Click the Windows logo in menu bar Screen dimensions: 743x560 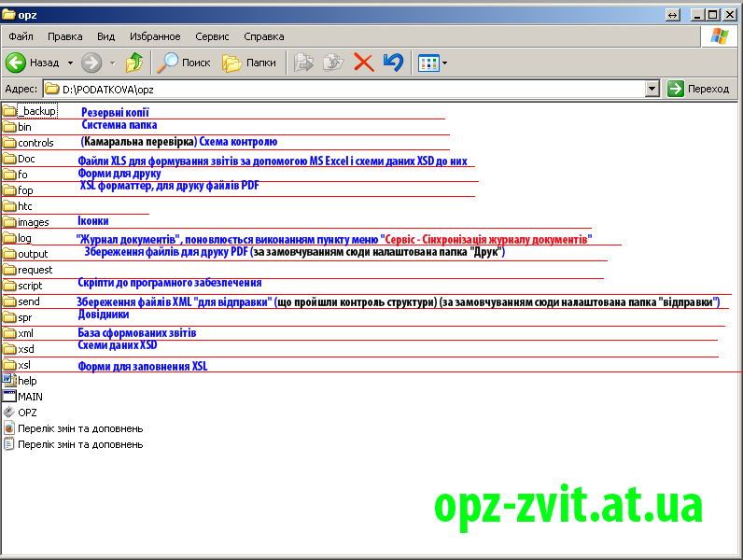719,36
